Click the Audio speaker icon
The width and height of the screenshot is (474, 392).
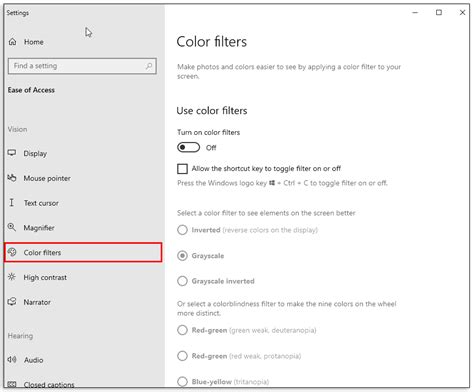(12, 360)
